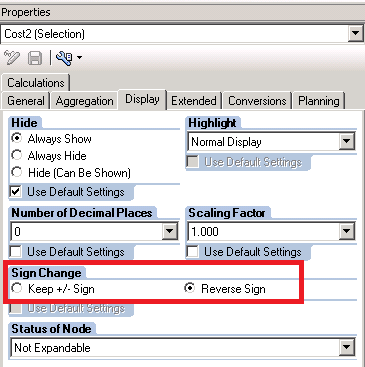Click the pencil edit icon
The height and width of the screenshot is (367, 365).
[x=12, y=58]
